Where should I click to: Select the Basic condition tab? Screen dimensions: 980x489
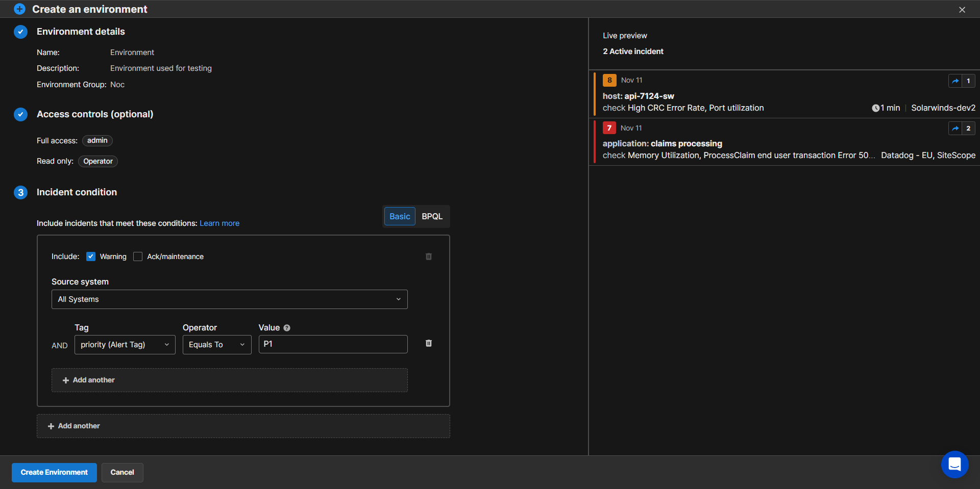click(400, 216)
